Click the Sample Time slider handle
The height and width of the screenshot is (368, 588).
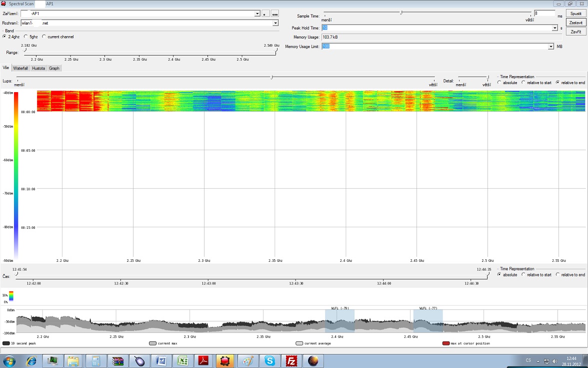click(x=401, y=13)
